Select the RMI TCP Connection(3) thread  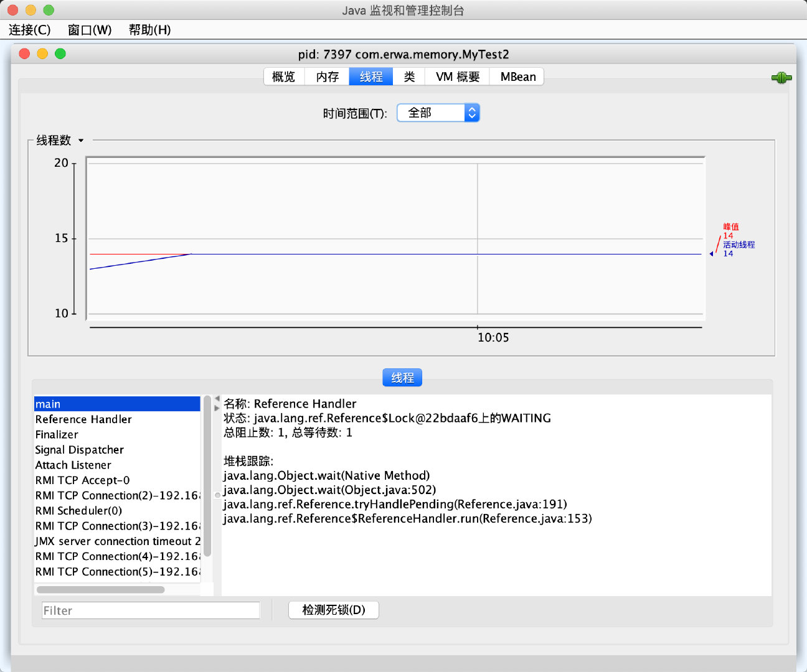tap(117, 526)
